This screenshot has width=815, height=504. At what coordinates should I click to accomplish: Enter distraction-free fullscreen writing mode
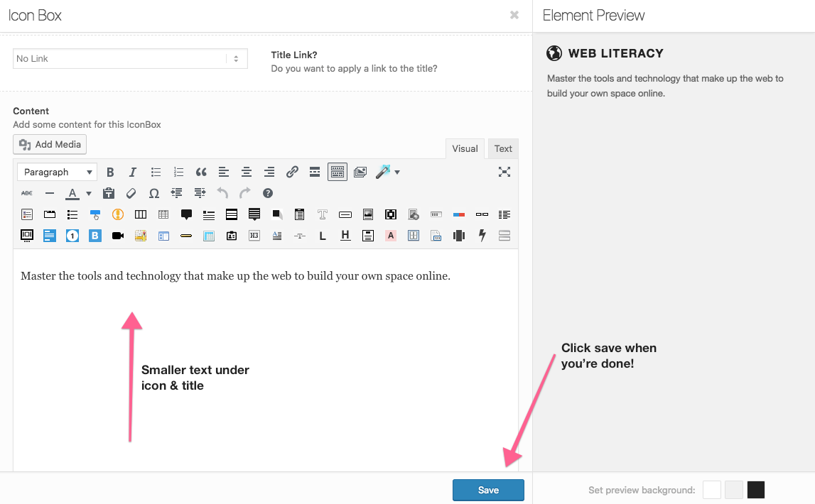(x=504, y=172)
